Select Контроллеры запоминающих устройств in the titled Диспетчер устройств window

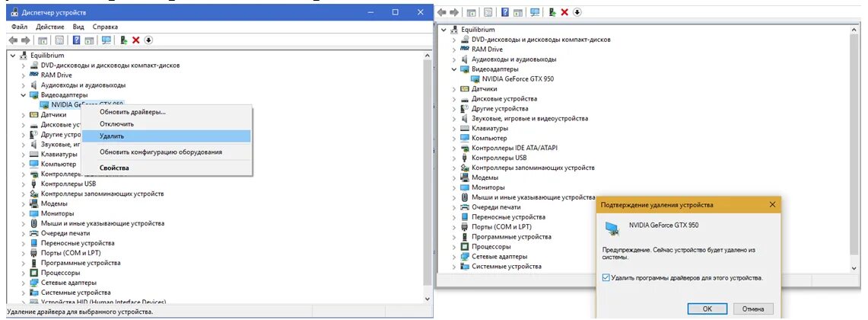103,194
